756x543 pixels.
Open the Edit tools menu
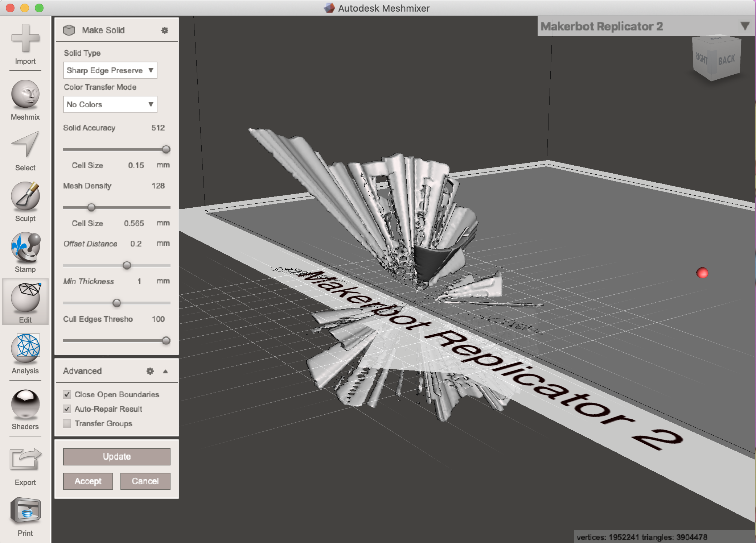[25, 302]
